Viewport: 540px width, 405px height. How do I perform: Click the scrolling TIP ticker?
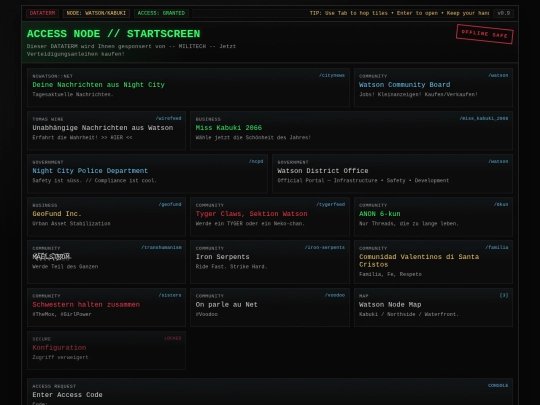[x=341, y=13]
